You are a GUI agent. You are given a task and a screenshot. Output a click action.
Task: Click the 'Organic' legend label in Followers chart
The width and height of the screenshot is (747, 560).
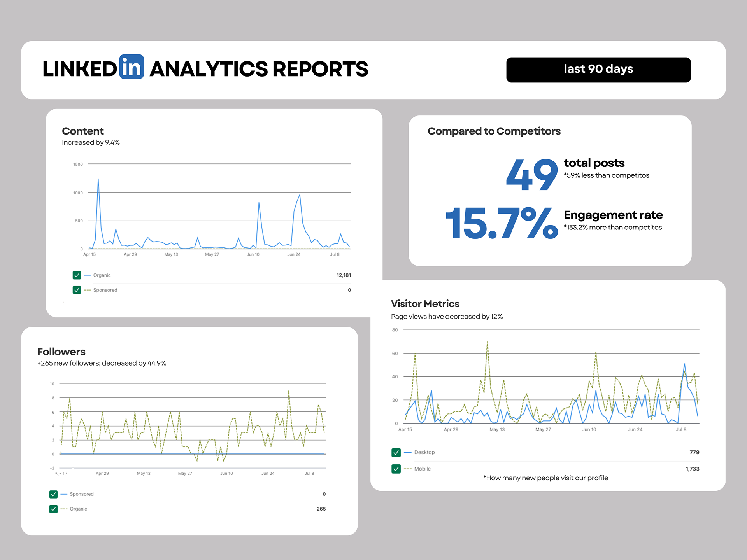point(78,509)
